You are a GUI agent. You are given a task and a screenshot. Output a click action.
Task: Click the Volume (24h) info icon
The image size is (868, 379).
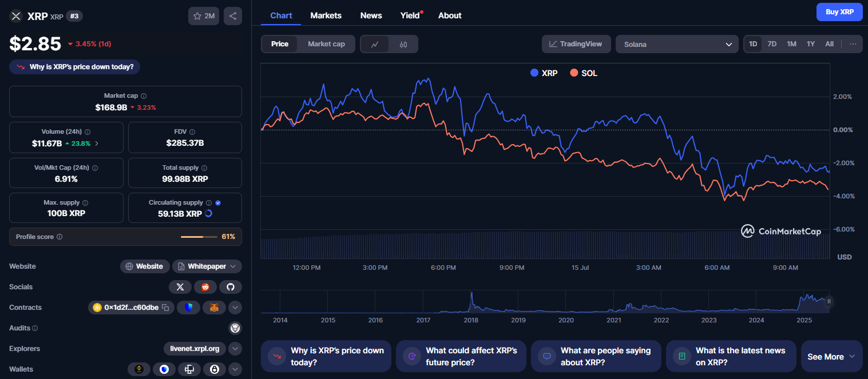pos(88,132)
